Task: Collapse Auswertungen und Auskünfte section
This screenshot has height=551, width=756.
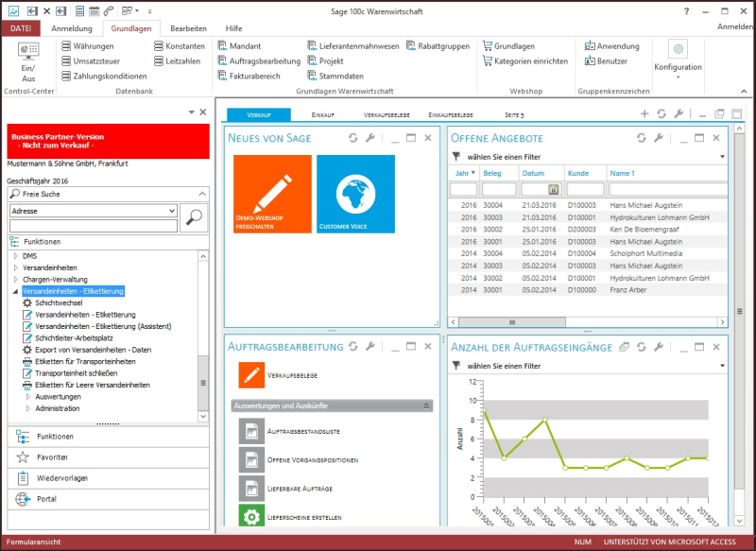Action: [x=426, y=405]
